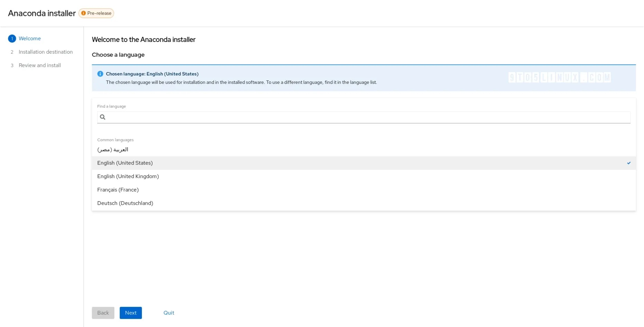644x327 pixels.
Task: Choose Français (France) from common languages
Action: [118, 190]
